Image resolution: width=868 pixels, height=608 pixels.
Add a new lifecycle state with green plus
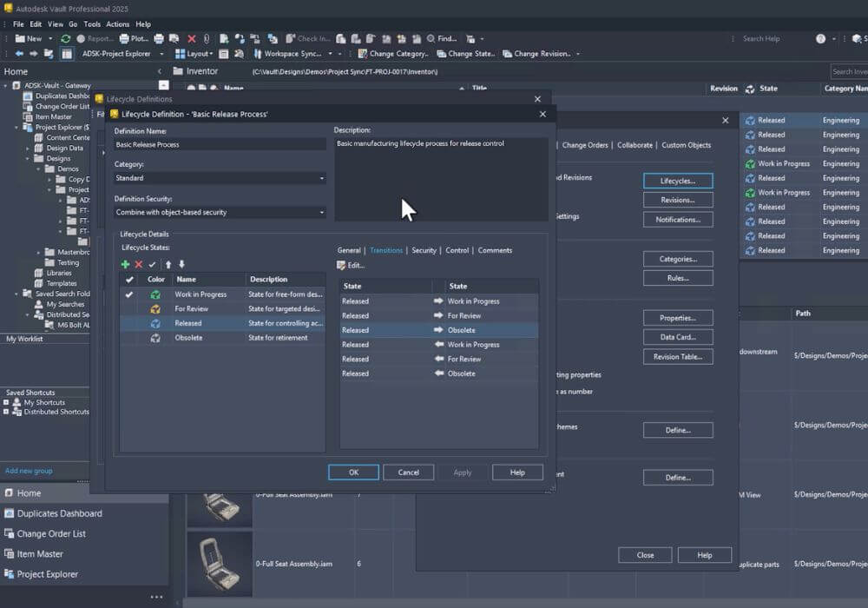(x=125, y=264)
